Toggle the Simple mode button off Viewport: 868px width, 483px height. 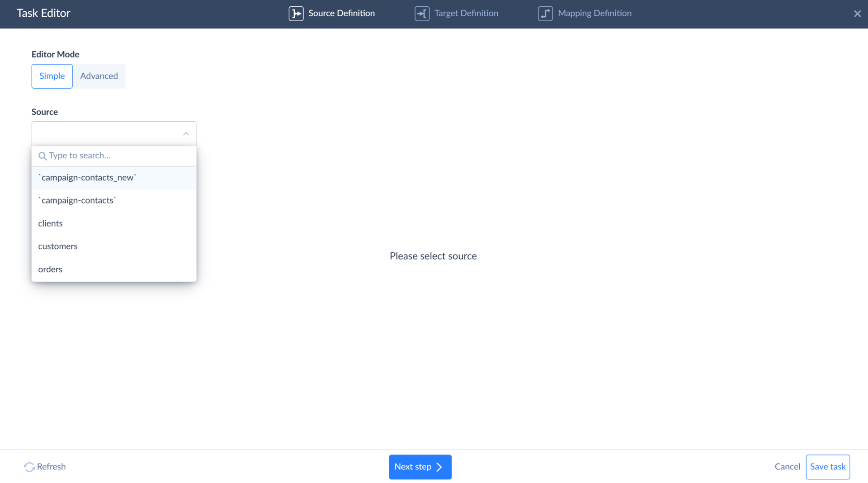pyautogui.click(x=52, y=76)
